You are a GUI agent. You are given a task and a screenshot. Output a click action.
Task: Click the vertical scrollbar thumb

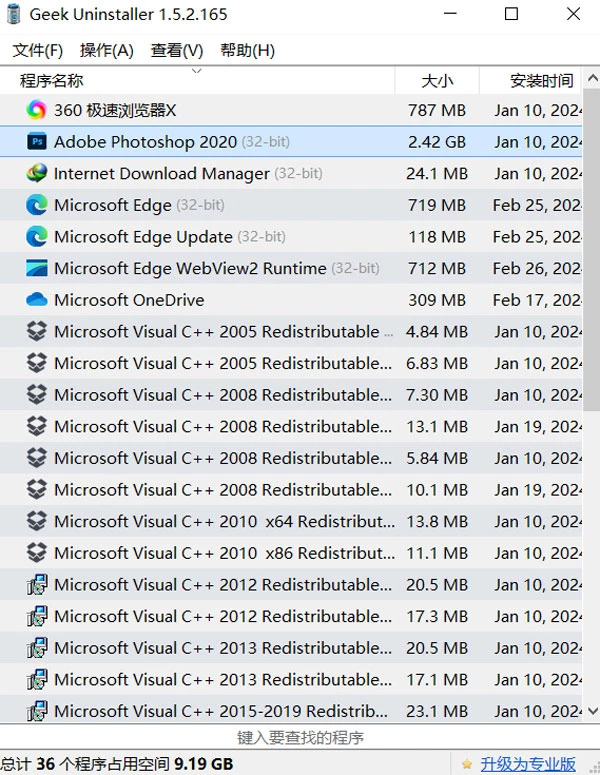coord(592,250)
